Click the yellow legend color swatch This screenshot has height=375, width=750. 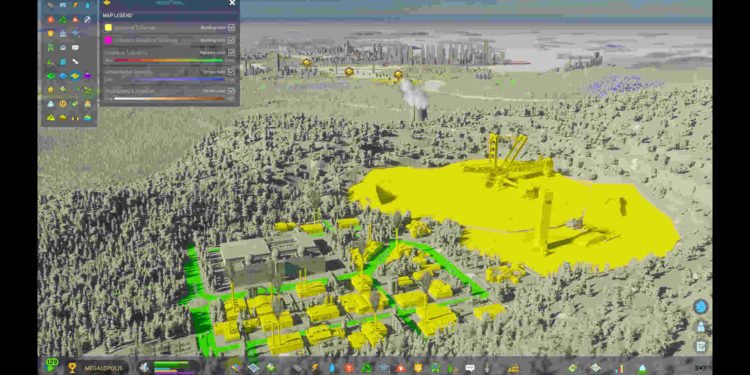pos(108,28)
